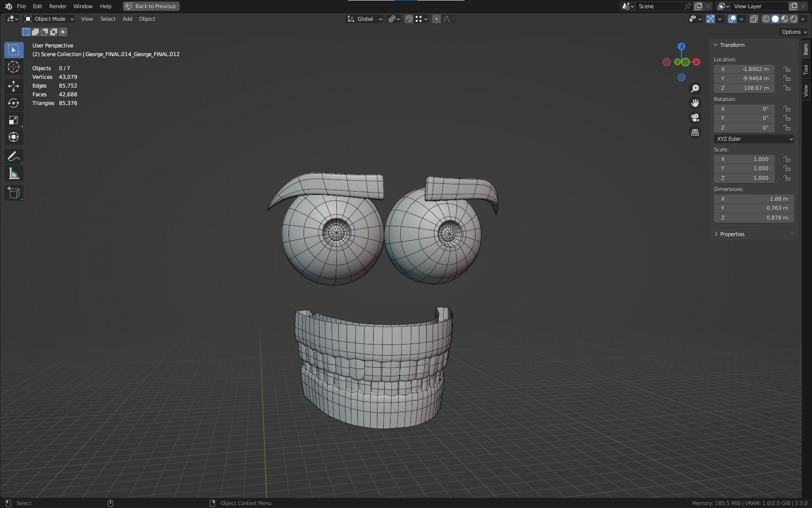This screenshot has height=508, width=812.
Task: Lock the Location X value
Action: click(787, 69)
